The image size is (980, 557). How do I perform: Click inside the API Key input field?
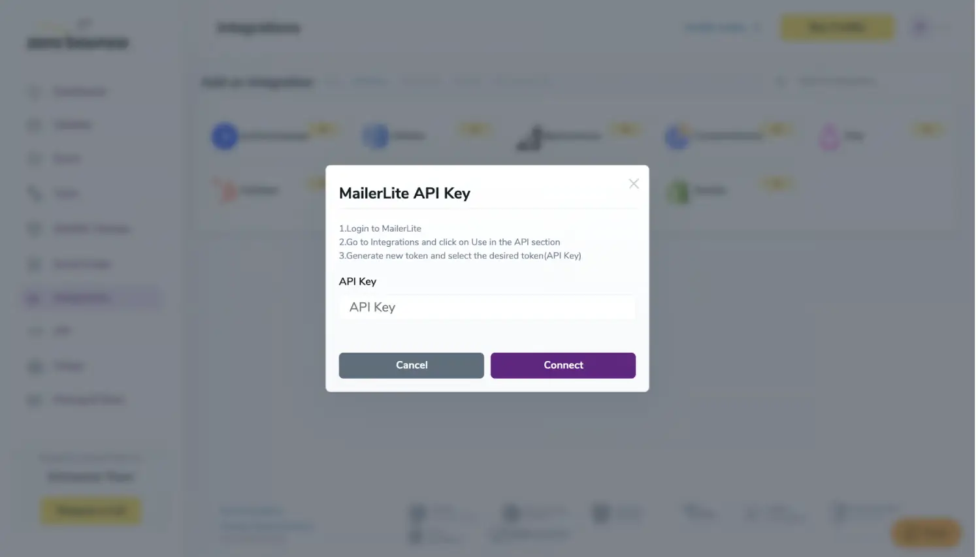pos(486,307)
